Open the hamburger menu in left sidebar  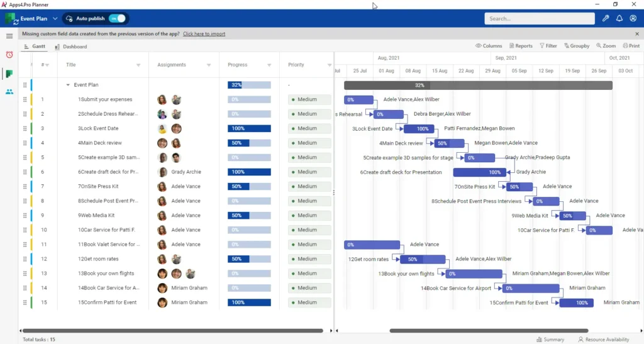point(9,36)
